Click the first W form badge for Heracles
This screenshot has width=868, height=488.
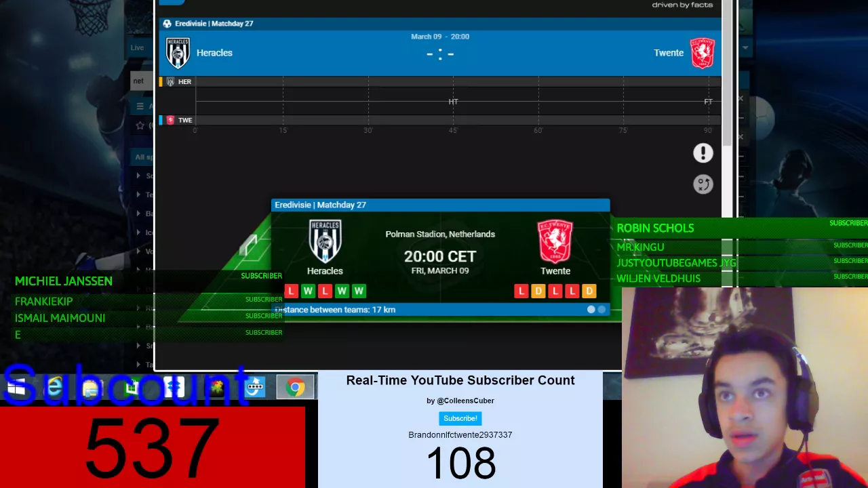(308, 291)
